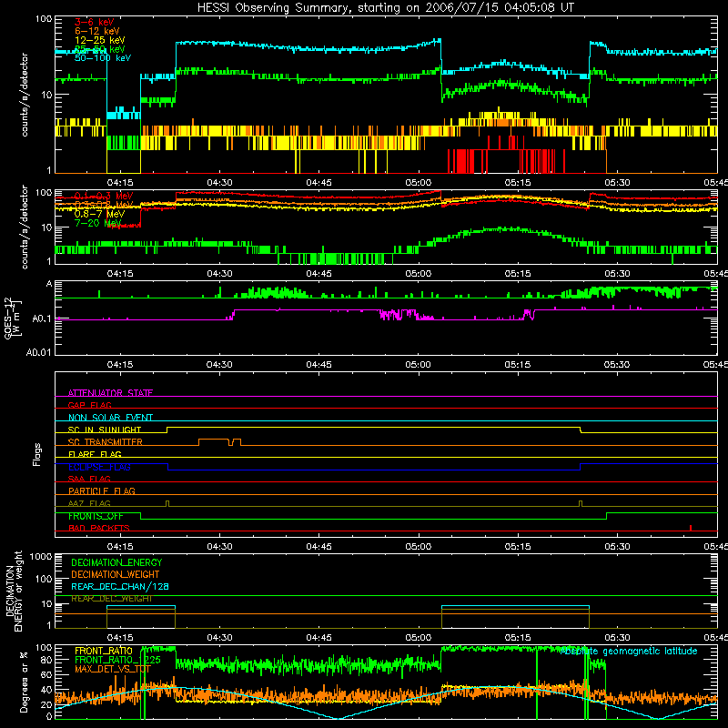The image size is (728, 728).
Task: Select the yellow 12-25 keV legend label
Action: click(99, 40)
